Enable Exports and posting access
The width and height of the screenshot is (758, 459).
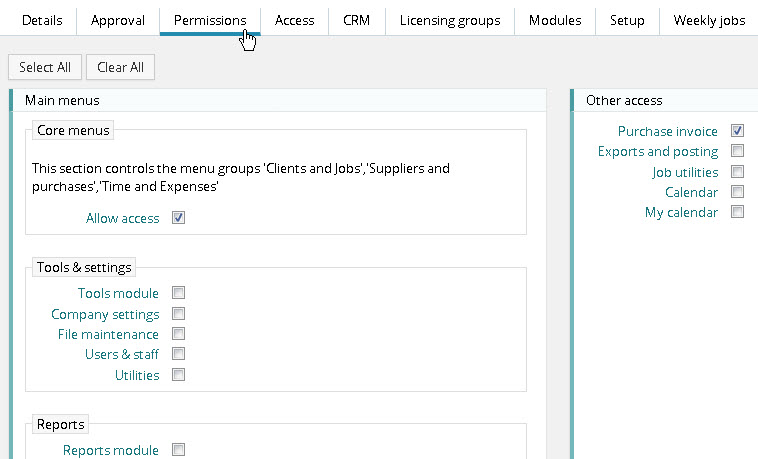coord(737,151)
